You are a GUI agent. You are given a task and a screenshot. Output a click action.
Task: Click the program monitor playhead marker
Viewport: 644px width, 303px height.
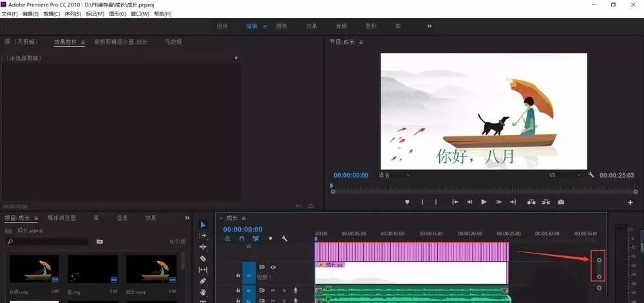coord(331,186)
